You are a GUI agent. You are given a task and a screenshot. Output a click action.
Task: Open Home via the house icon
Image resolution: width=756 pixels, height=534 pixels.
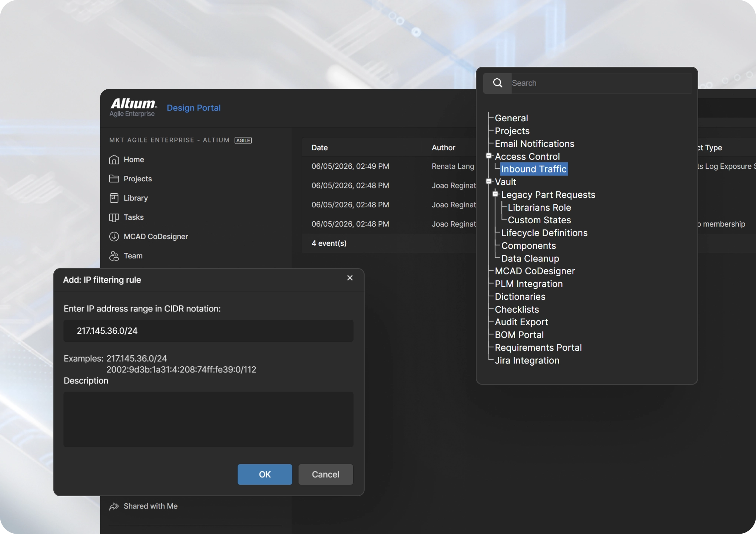pyautogui.click(x=114, y=159)
